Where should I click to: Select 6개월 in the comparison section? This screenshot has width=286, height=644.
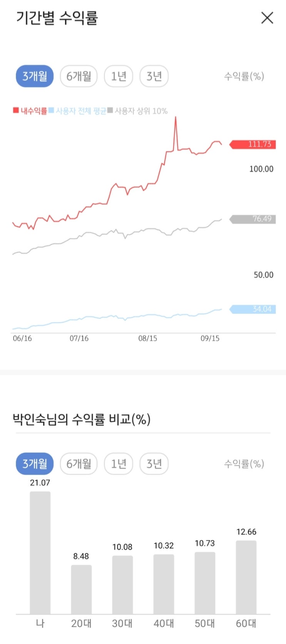(79, 464)
